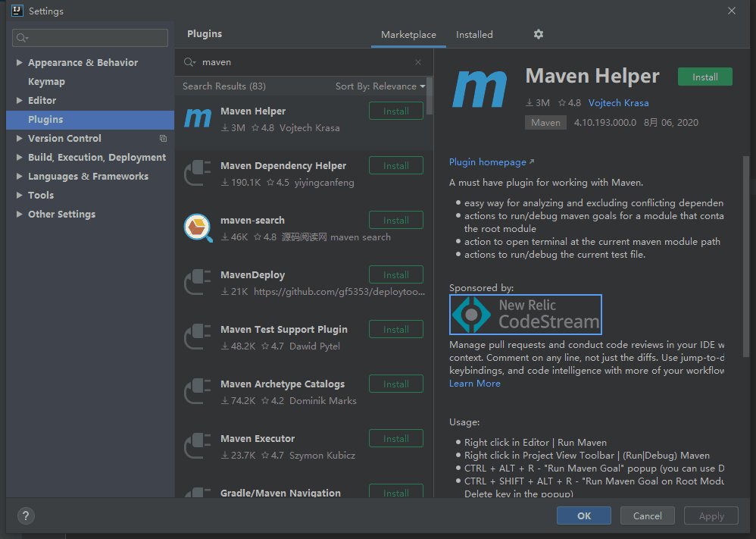The height and width of the screenshot is (539, 756).
Task: Click green Install button in details pane
Action: coord(705,77)
